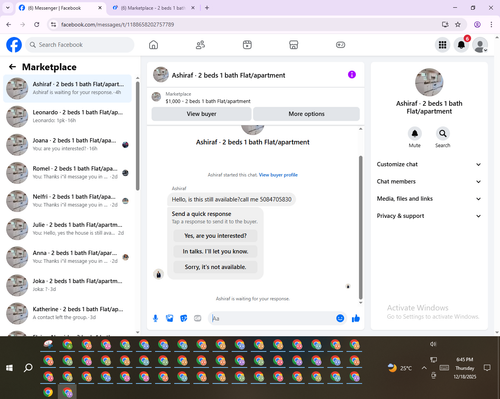
Task: Open Windows taskbar search
Action: click(28, 368)
